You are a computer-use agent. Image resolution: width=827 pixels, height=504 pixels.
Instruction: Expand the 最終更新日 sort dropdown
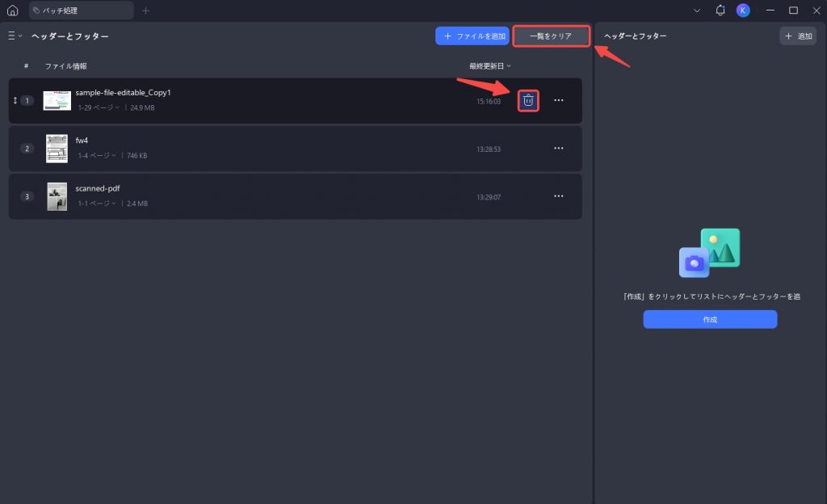pyautogui.click(x=490, y=66)
